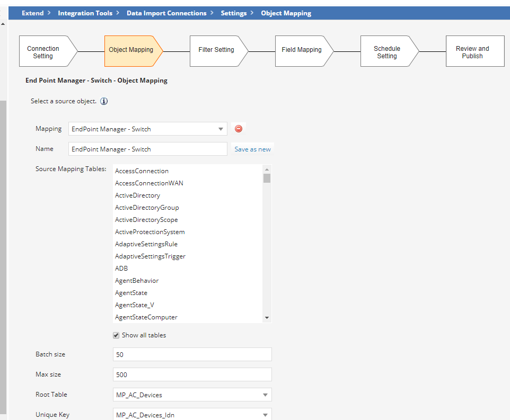The height and width of the screenshot is (420, 510).
Task: Click the red delete mapping icon
Action: coord(239,129)
